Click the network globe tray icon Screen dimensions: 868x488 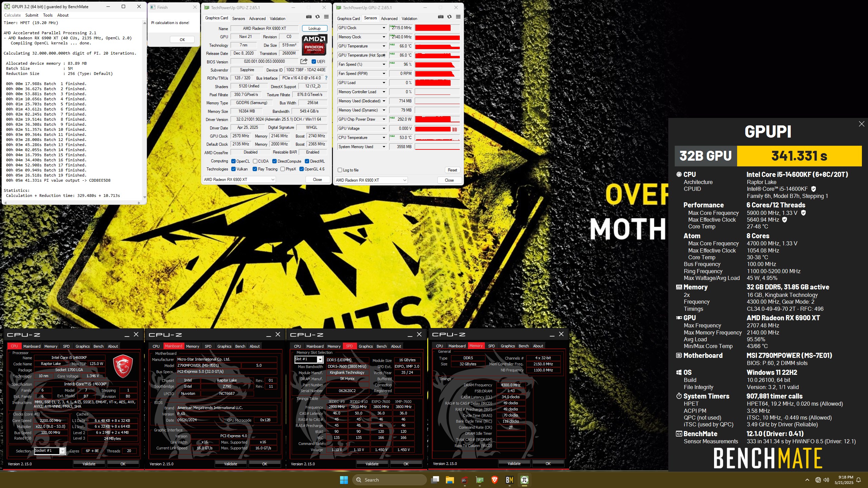[818, 480]
